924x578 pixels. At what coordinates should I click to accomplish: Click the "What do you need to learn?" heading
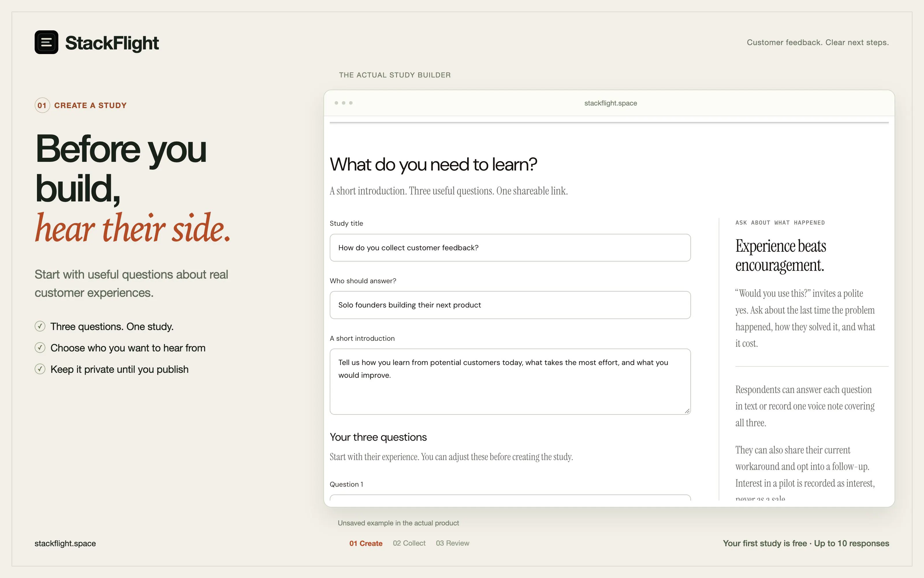click(x=433, y=165)
